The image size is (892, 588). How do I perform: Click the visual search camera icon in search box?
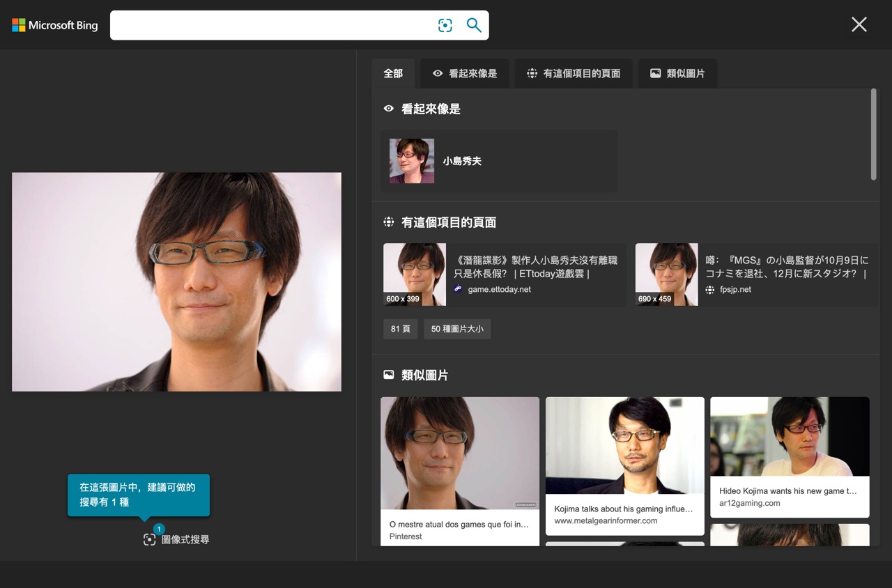[x=445, y=25]
